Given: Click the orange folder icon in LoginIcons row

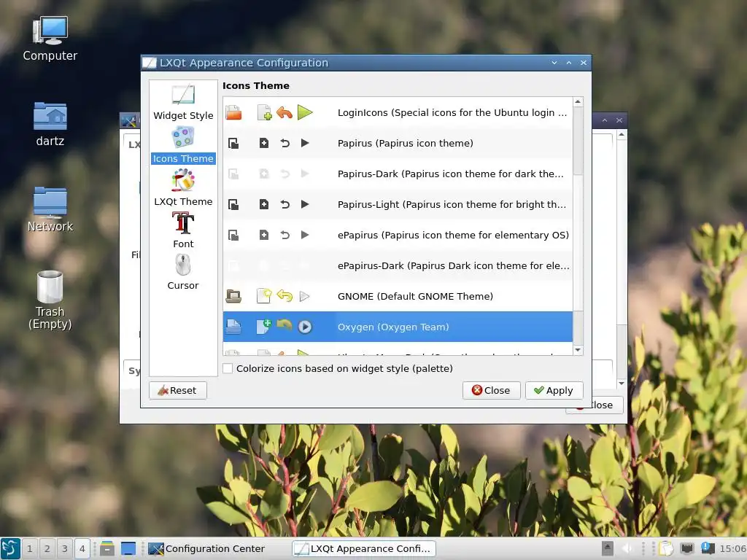Looking at the screenshot, I should [233, 113].
